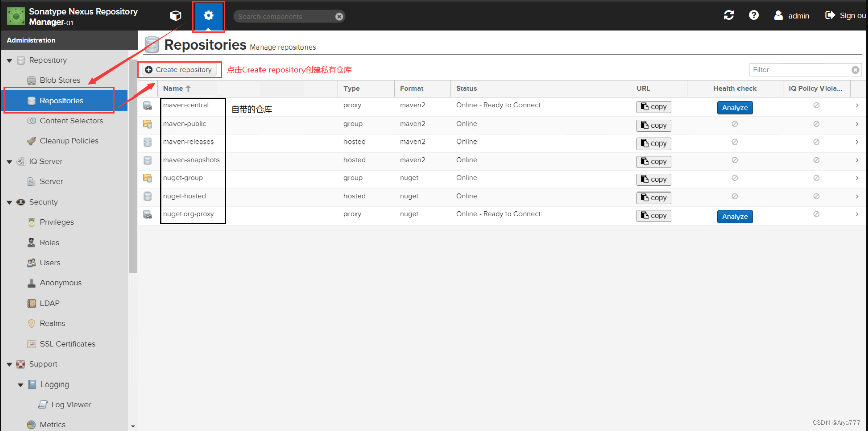This screenshot has height=431, width=868.
Task: Open Cleanup Policies
Action: pos(69,141)
